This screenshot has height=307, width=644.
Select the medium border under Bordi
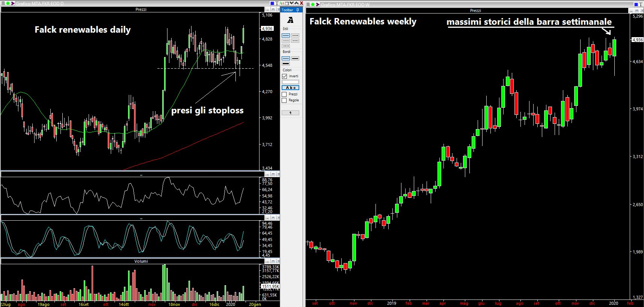(295, 58)
